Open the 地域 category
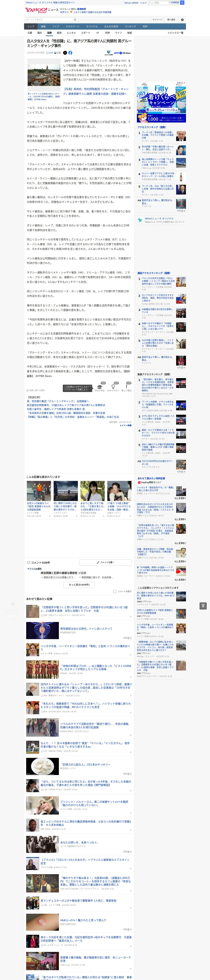Screen dimensions: 210x980 pyautogui.click(x=129, y=33)
